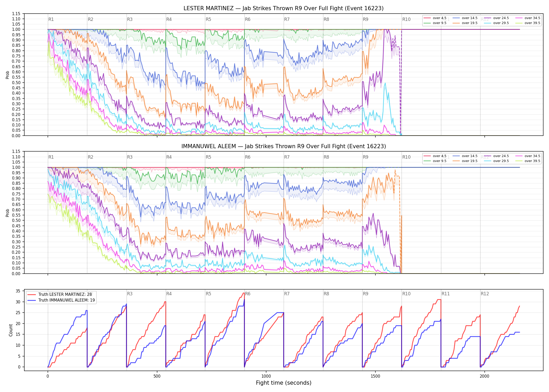Click the 'over 14.5' legend entry in top chart
Viewport: 549px width, 392px height.
click(x=465, y=18)
